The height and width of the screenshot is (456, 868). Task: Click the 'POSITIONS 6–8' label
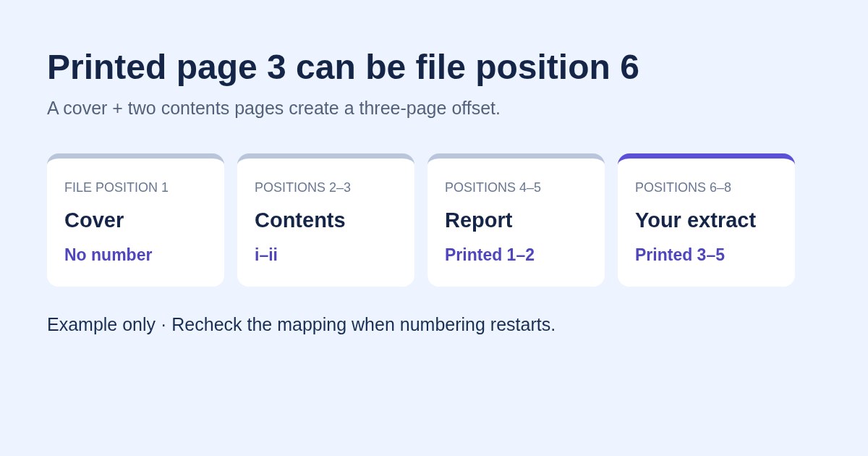683,187
